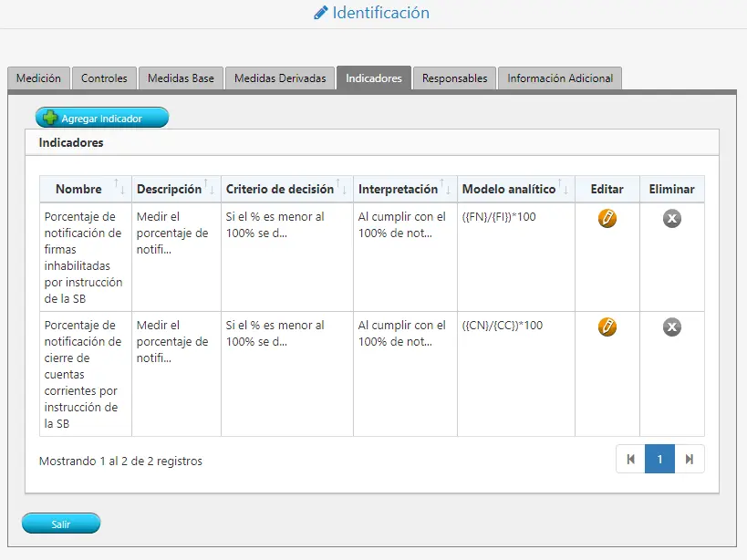Click the ({CN}/{CC})*100 formula cell
747x560 pixels.
(516, 374)
